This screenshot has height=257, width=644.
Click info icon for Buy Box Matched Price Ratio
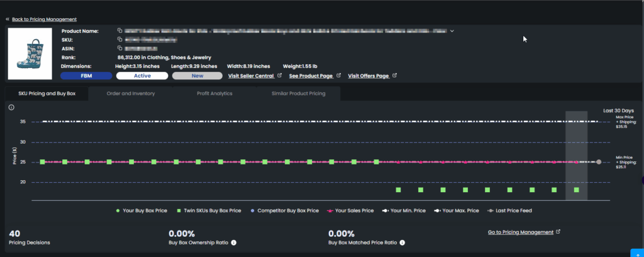(402, 243)
